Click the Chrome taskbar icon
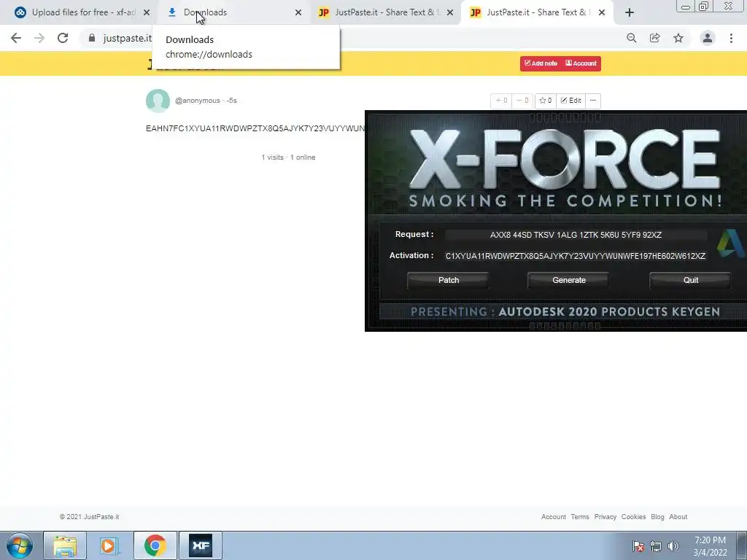 [155, 545]
